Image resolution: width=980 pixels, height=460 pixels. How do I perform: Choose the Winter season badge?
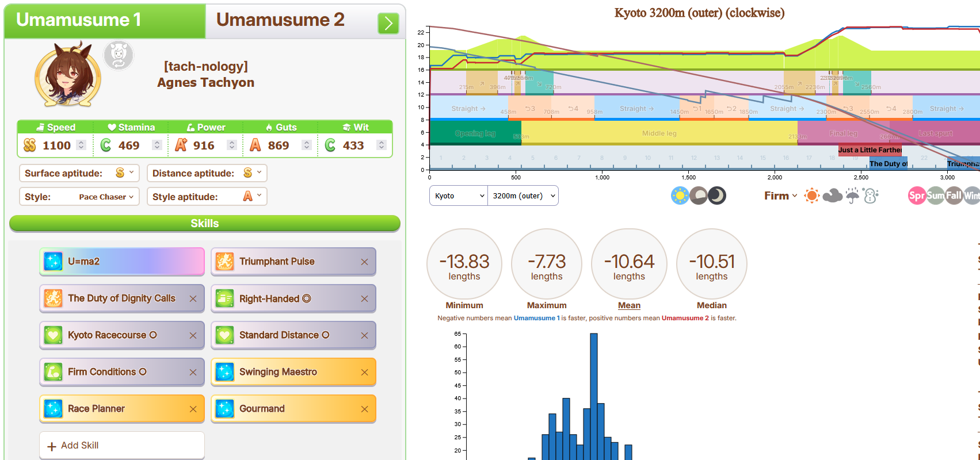pyautogui.click(x=972, y=195)
